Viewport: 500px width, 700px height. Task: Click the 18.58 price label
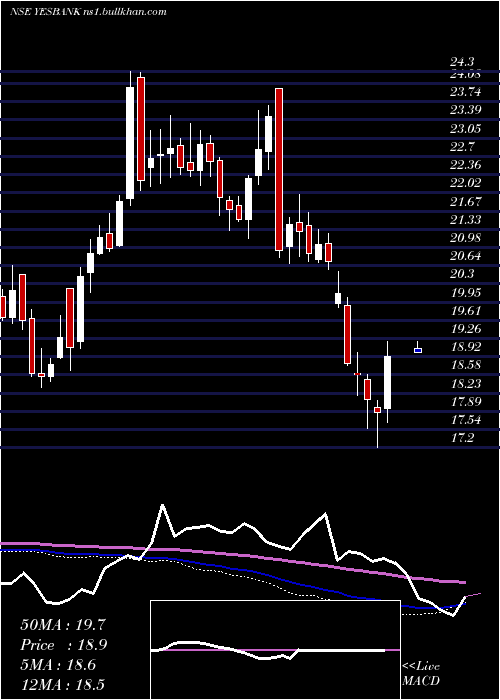click(466, 365)
